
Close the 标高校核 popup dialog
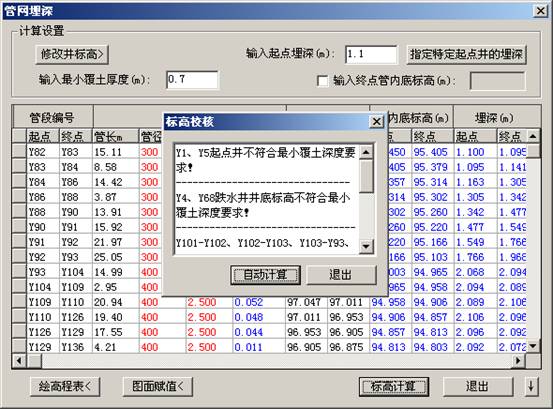[x=376, y=122]
